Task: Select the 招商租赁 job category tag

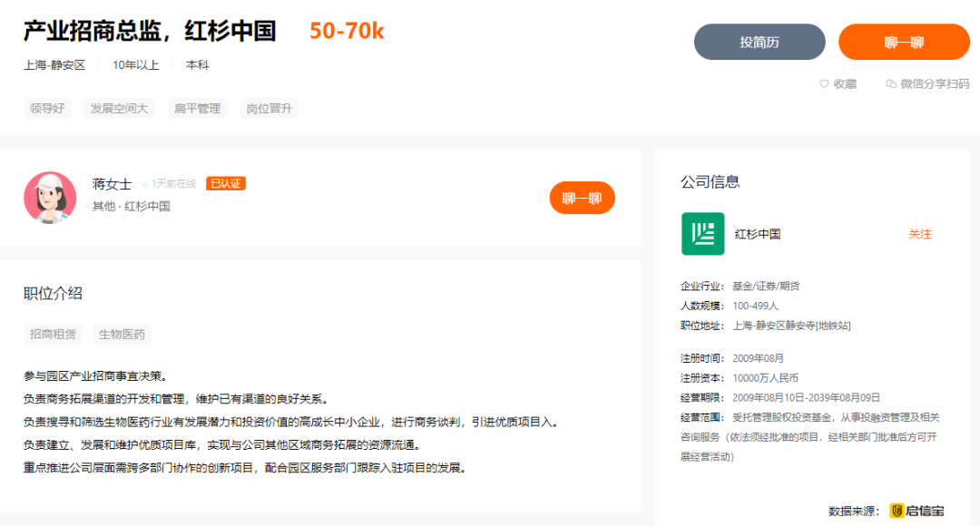Action: click(x=52, y=334)
